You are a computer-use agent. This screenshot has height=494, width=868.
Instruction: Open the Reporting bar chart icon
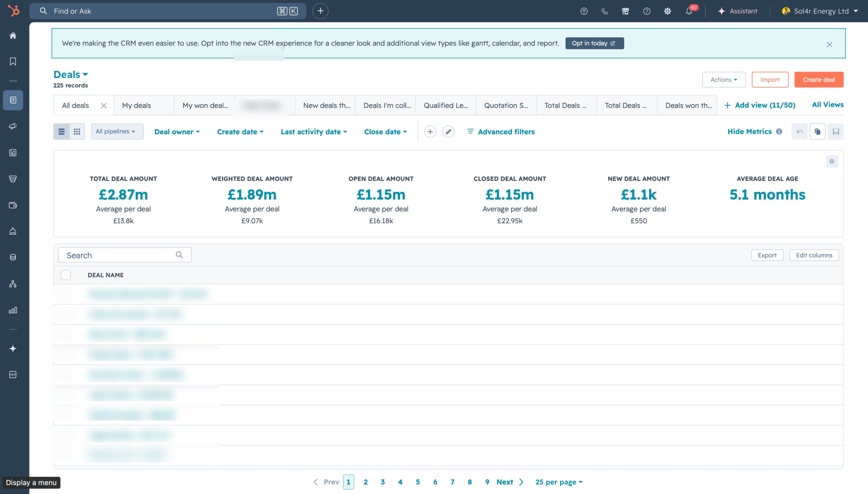[x=13, y=310]
